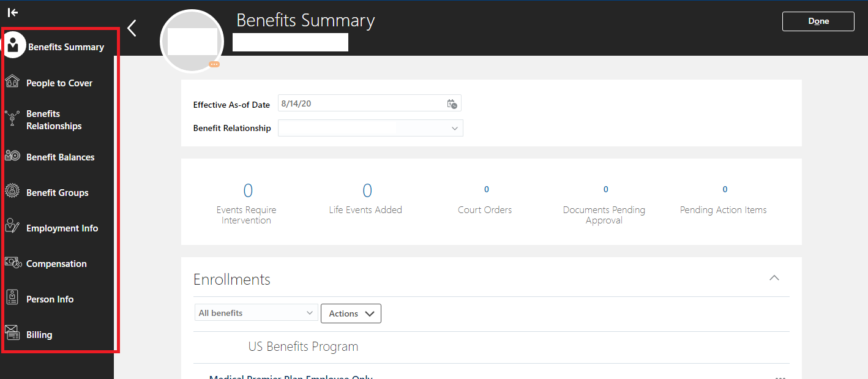Open the Benefits Summary page icon
The width and height of the screenshot is (868, 379).
14,44
